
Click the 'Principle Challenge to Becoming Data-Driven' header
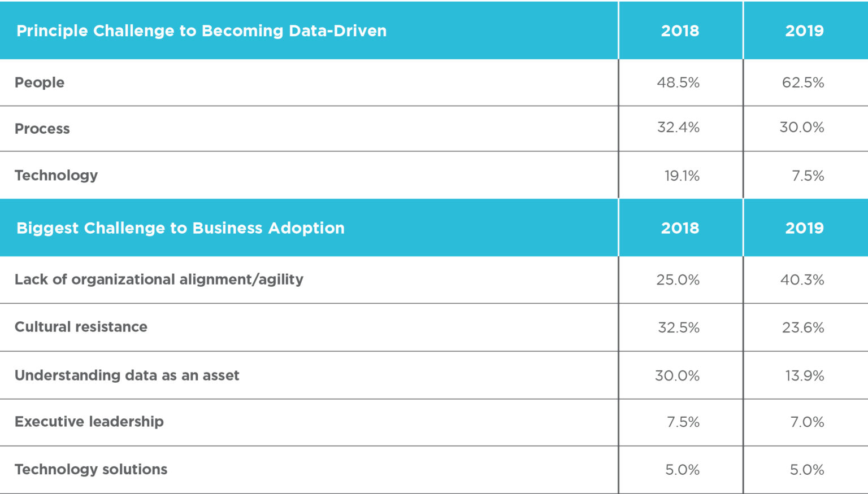tap(201, 30)
